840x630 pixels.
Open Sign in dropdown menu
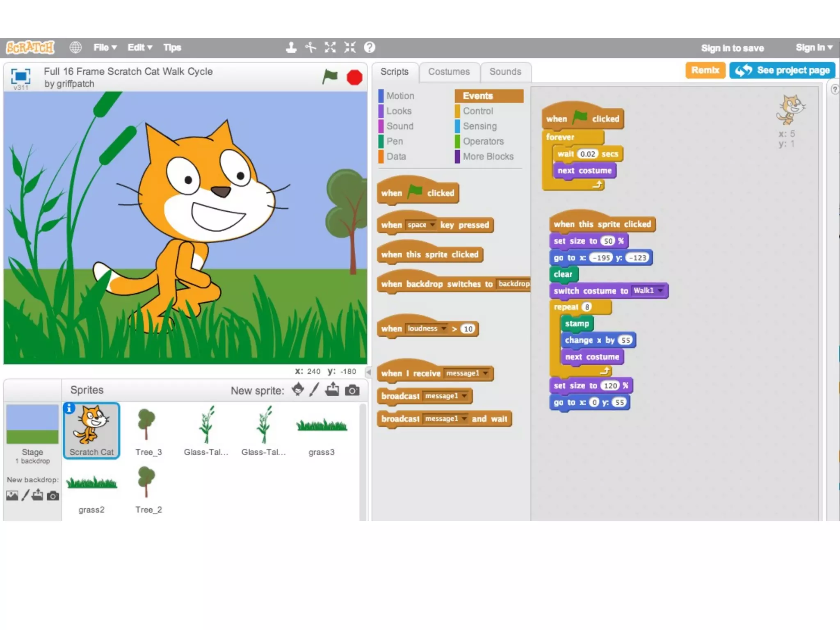814,48
